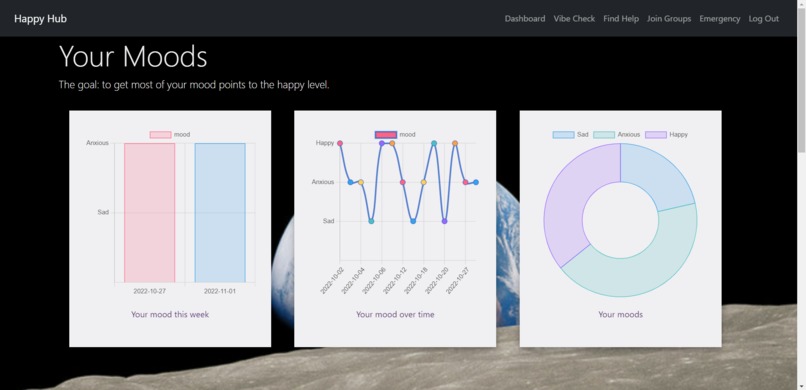This screenshot has width=806, height=390.
Task: Toggle mood legend in line chart
Action: click(x=385, y=135)
